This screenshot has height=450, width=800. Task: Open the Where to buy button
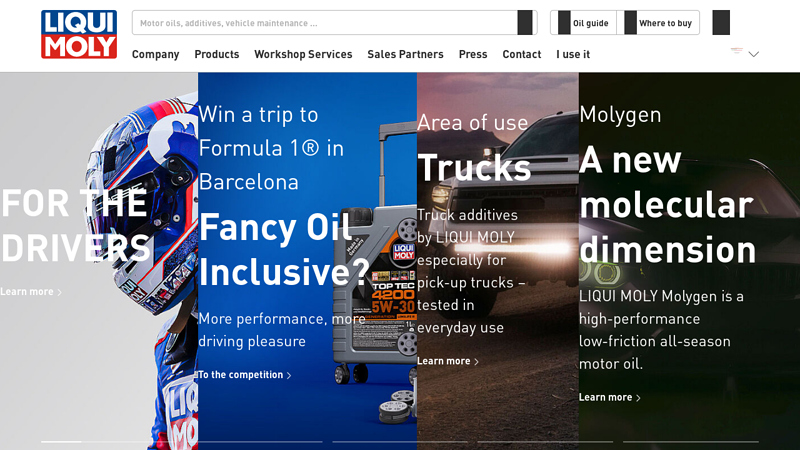[658, 23]
